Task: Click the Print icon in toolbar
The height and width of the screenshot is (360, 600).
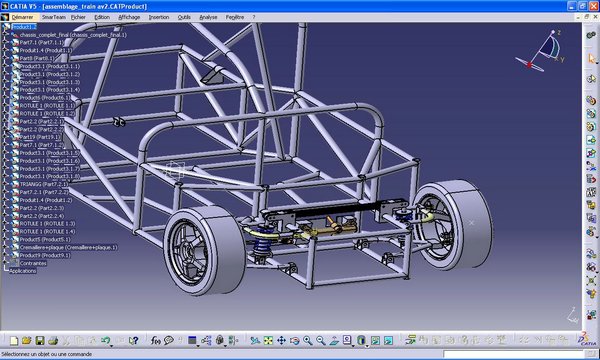Action: pos(53,340)
